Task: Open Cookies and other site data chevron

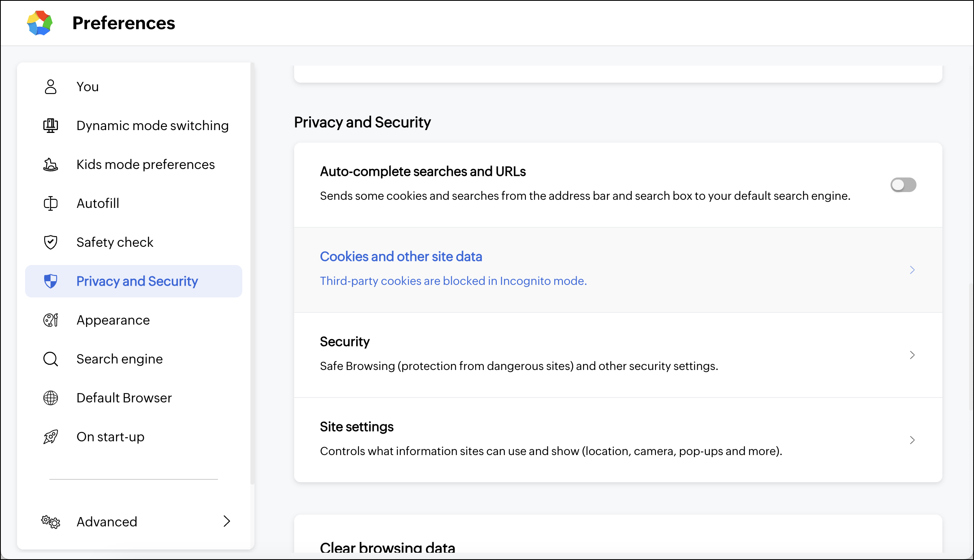Action: click(912, 270)
